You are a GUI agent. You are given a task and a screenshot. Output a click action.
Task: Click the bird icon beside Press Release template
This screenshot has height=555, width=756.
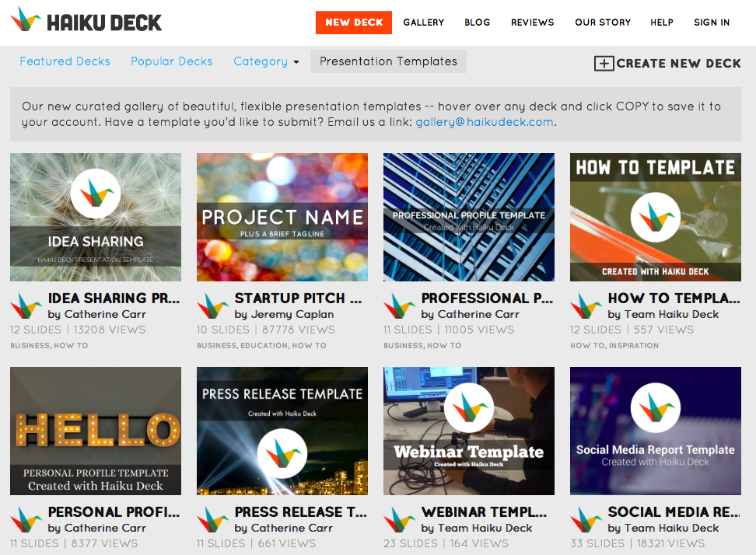213,518
